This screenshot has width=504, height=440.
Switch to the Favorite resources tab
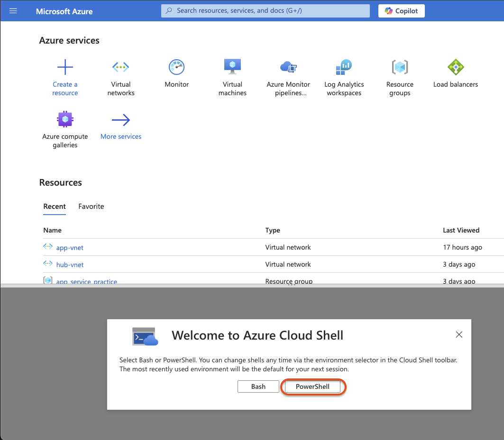92,206
